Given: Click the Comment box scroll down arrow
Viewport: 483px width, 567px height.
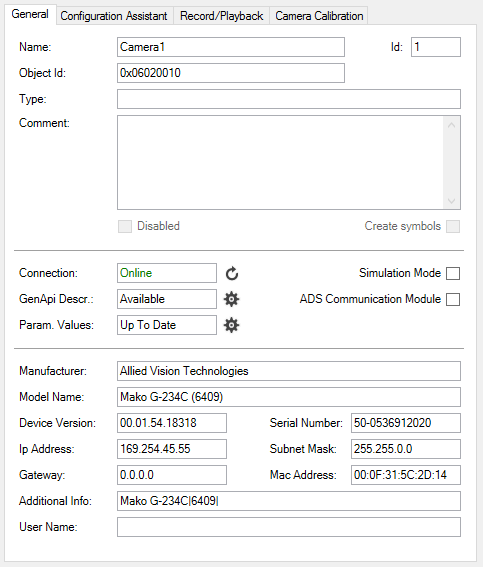Looking at the screenshot, I should click(x=451, y=201).
